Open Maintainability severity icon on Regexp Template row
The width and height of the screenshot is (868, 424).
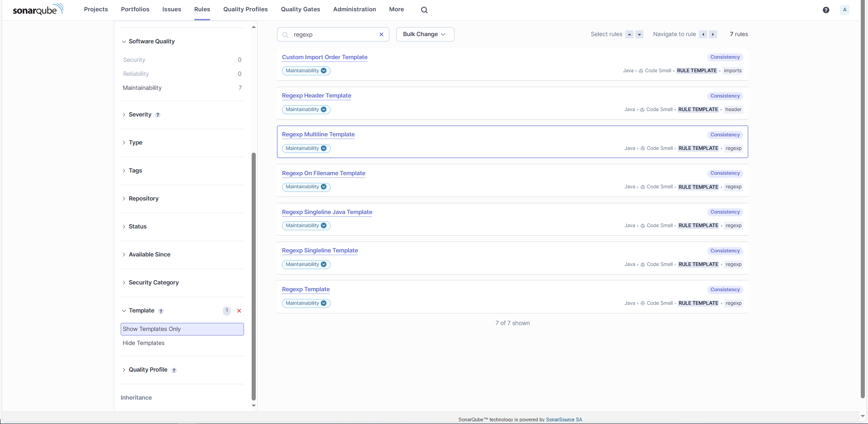[x=324, y=303]
